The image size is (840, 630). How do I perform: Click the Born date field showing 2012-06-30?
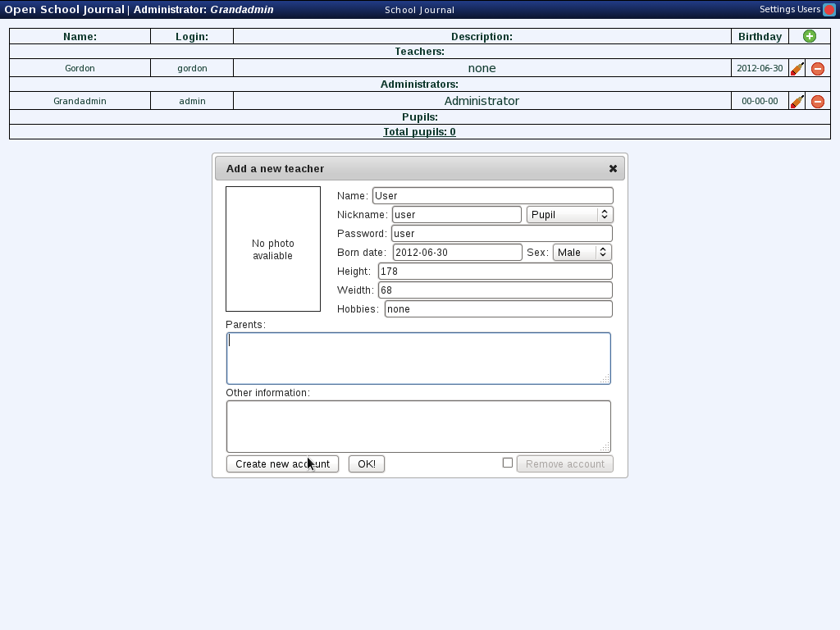pos(457,252)
